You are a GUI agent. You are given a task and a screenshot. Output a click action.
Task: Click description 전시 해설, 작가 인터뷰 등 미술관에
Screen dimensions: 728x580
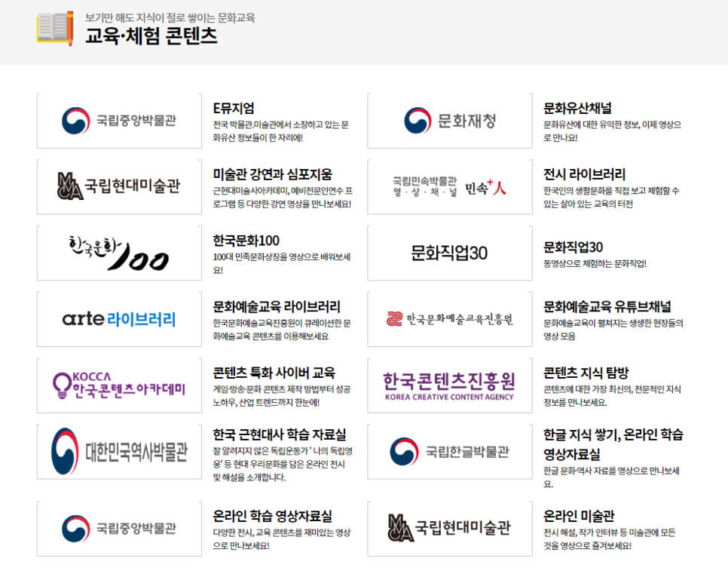click(x=610, y=539)
